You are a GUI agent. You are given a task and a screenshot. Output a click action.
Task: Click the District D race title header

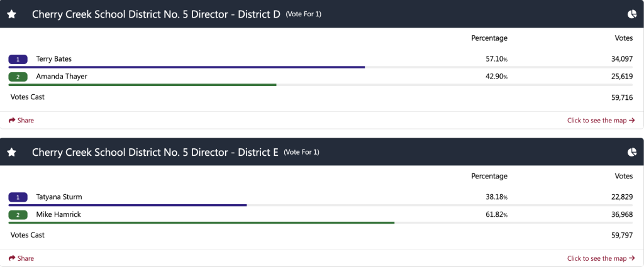[156, 14]
